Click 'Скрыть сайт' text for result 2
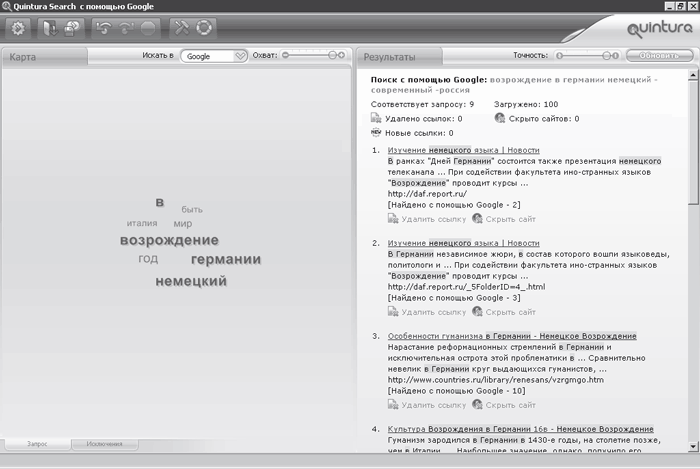 [510, 312]
